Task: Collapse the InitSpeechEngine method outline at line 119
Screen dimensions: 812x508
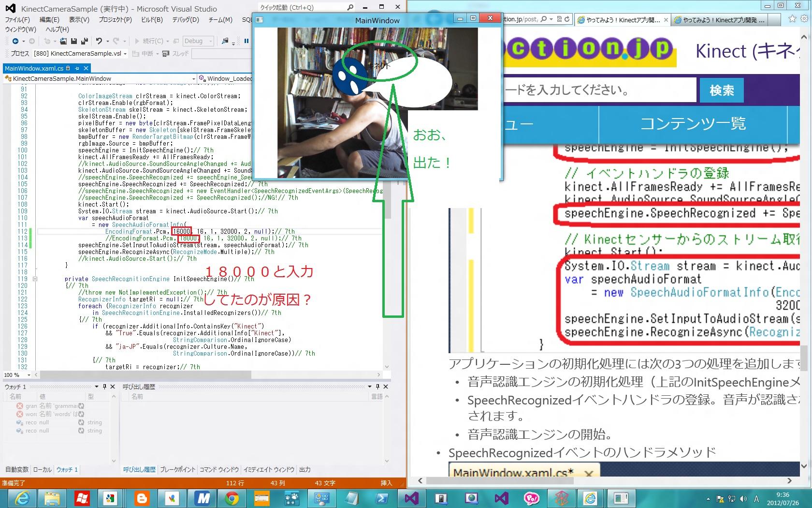Action: 35,279
